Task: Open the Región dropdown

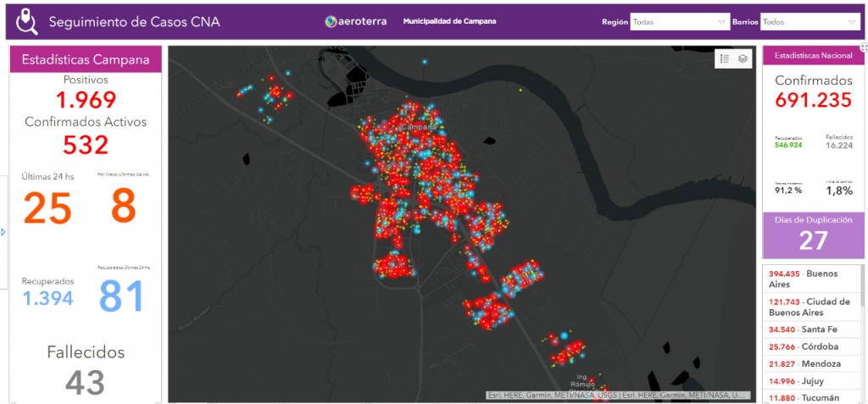Action: (x=679, y=22)
